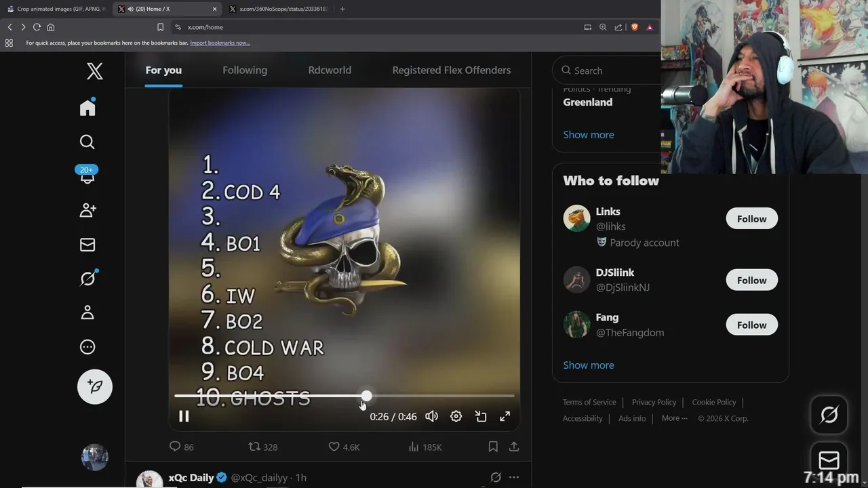This screenshot has width=868, height=488.
Task: Bookmark the video post
Action: 493,447
